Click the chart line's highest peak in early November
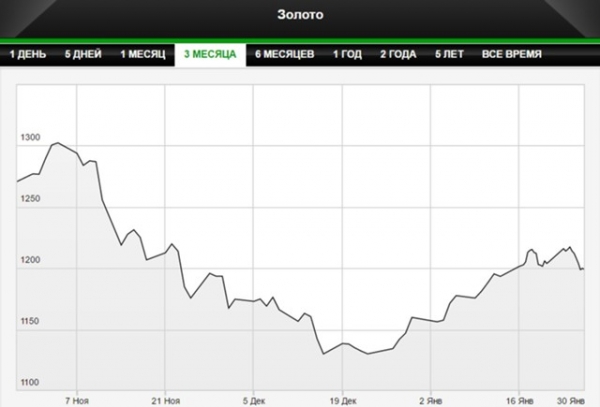The image size is (600, 407). click(57, 143)
